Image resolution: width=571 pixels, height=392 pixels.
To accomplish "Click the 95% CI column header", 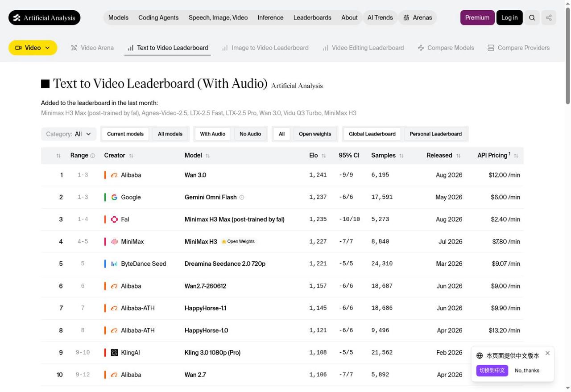I will pos(349,156).
